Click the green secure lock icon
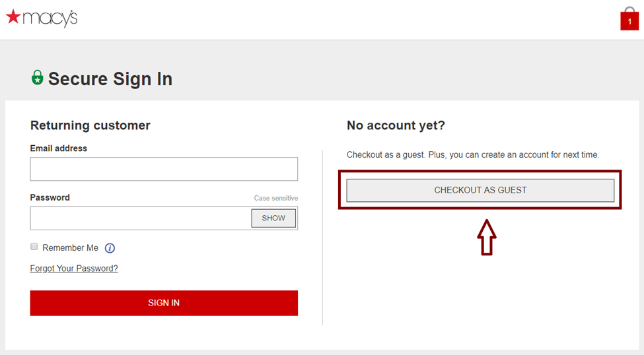Image resolution: width=644 pixels, height=355 pixels. pos(38,77)
